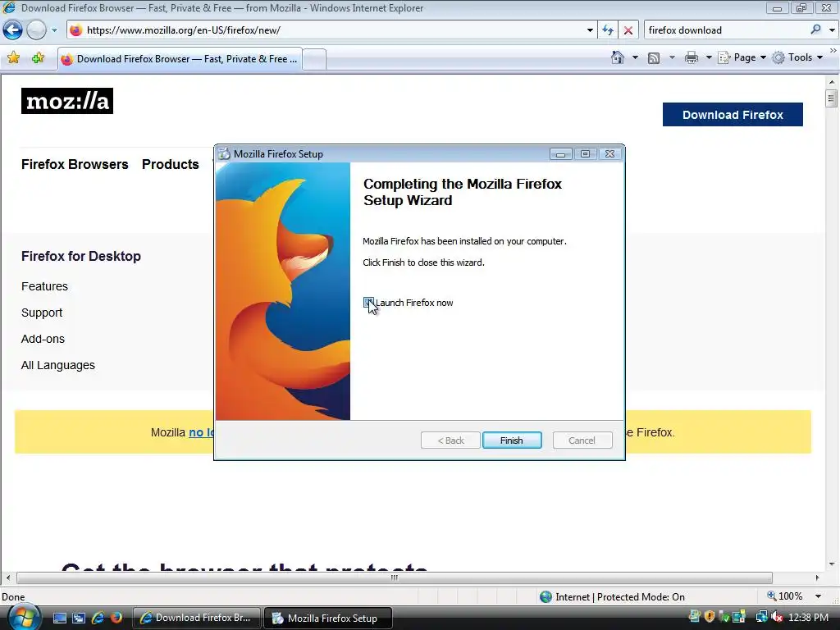Click the blue Download Firefox button
This screenshot has width=840, height=630.
coord(733,115)
